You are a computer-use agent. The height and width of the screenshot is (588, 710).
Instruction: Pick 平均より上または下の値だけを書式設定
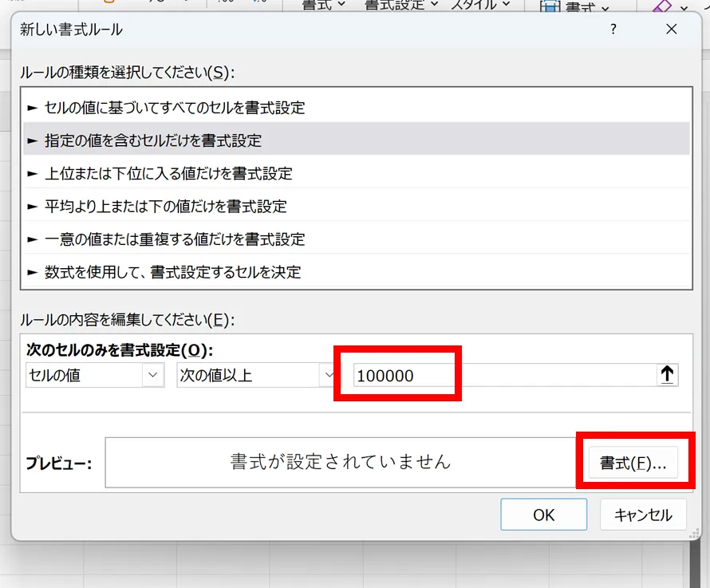(165, 206)
